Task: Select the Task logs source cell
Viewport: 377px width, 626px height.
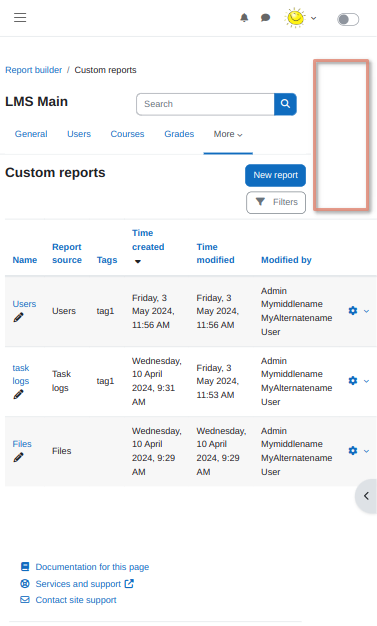Action: click(x=62, y=381)
